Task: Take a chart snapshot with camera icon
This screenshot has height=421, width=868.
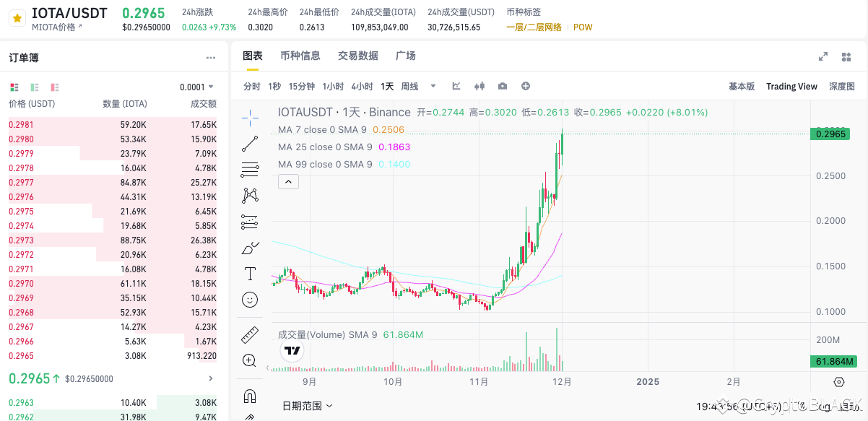Action: (x=503, y=86)
